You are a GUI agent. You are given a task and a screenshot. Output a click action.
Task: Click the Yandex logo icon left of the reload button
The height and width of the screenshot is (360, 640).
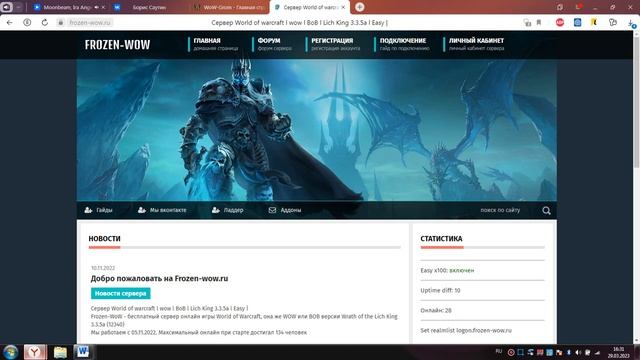click(x=27, y=22)
